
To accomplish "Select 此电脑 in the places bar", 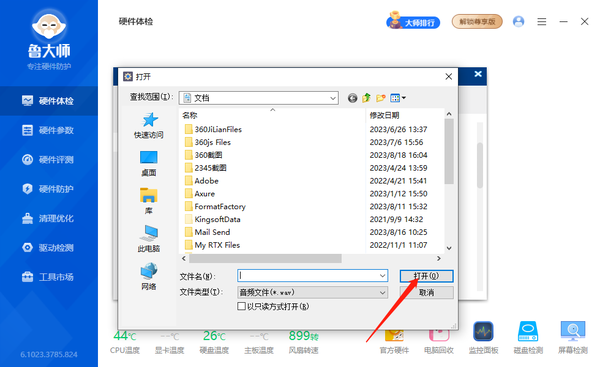I will 148,238.
